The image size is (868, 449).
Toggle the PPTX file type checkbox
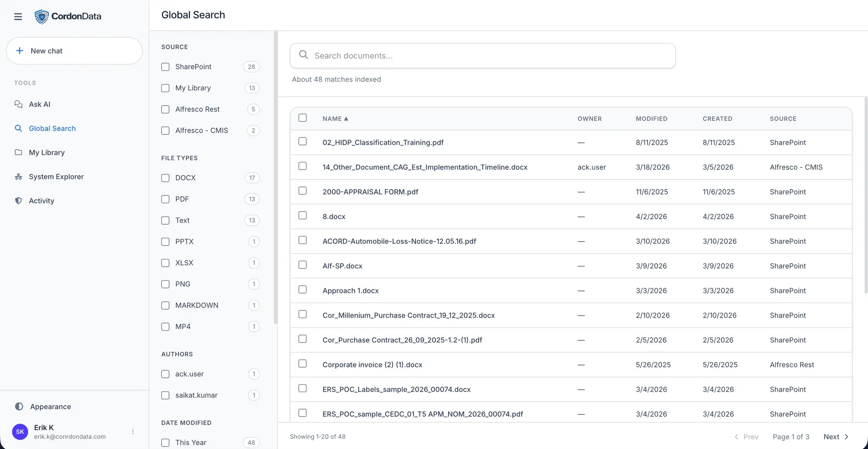(165, 242)
